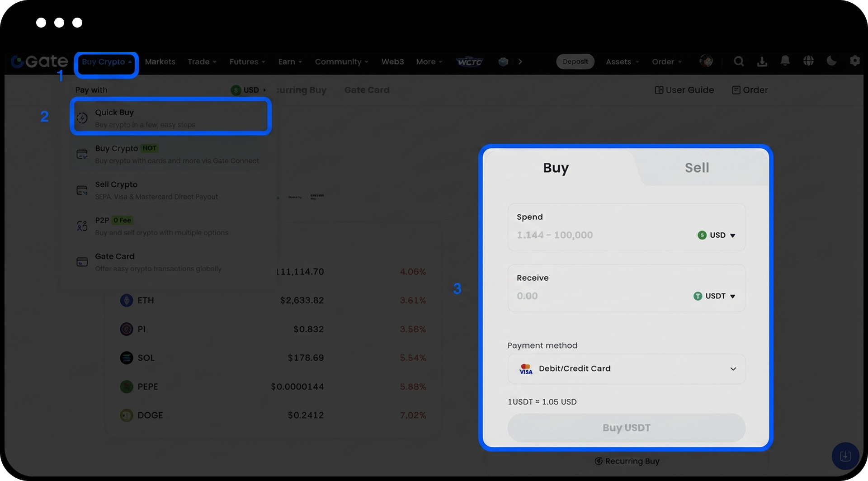Click the Spend amount input field
868x481 pixels.
(x=597, y=235)
